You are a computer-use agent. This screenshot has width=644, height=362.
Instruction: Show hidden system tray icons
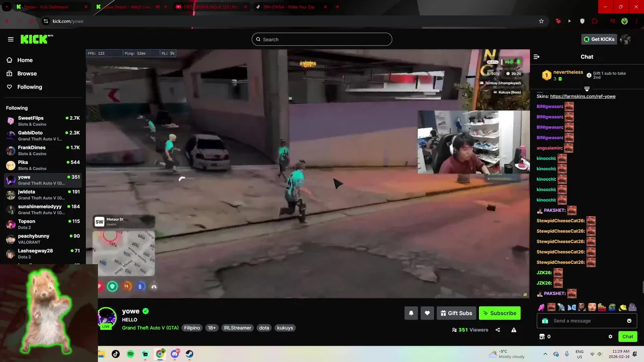[545, 354]
